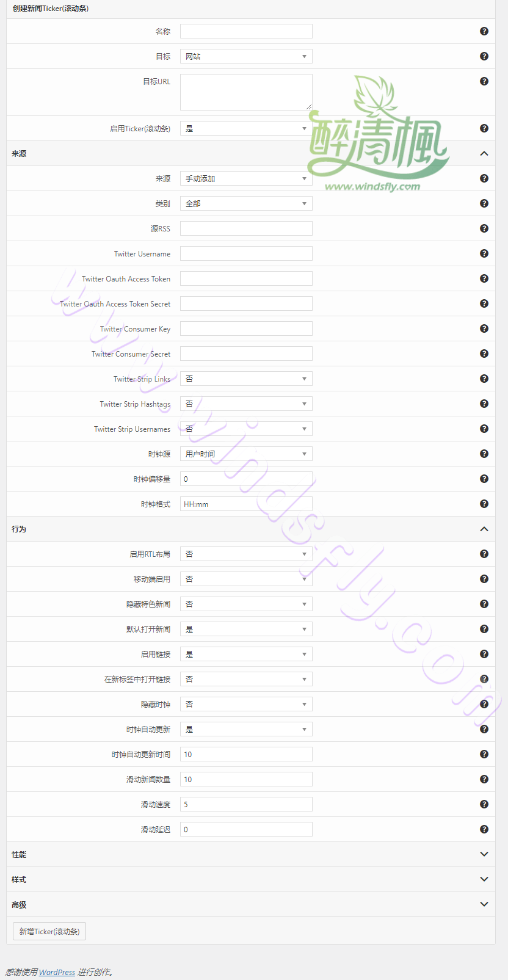Show help for Twitter Username field

click(484, 253)
